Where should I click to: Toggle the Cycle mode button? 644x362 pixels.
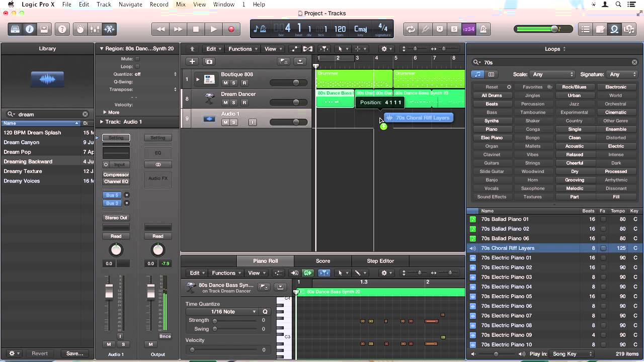[x=411, y=29]
